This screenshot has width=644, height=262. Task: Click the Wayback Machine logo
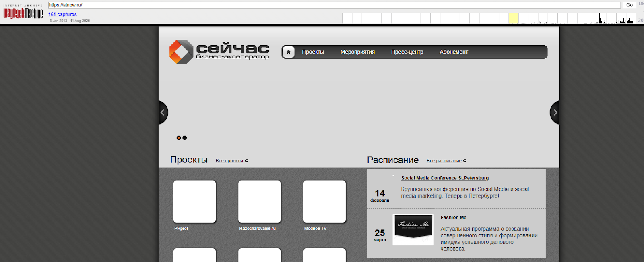click(x=23, y=12)
